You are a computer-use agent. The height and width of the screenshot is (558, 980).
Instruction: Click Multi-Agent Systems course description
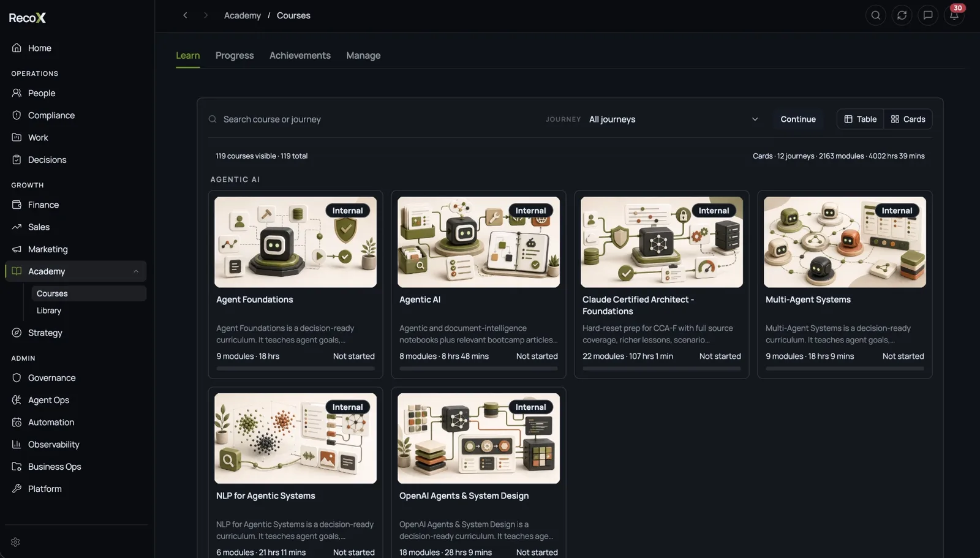tap(838, 334)
